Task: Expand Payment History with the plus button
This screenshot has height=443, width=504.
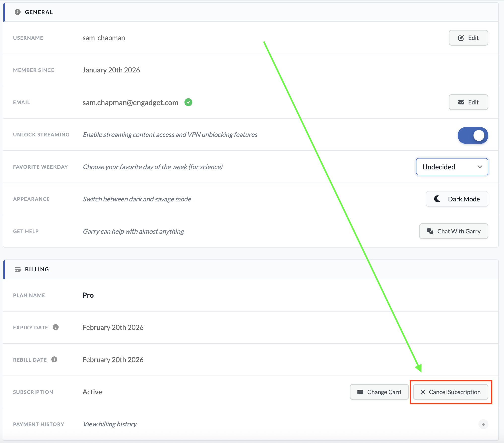Action: [483, 424]
